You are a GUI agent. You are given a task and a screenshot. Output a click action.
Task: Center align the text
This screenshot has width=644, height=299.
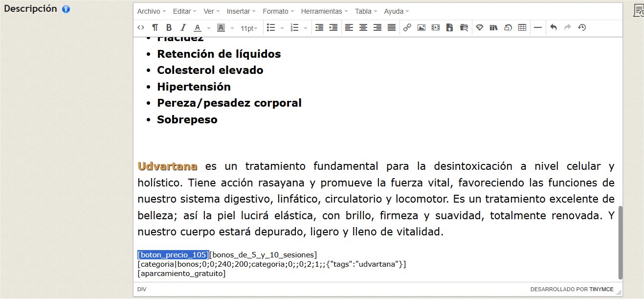[363, 28]
